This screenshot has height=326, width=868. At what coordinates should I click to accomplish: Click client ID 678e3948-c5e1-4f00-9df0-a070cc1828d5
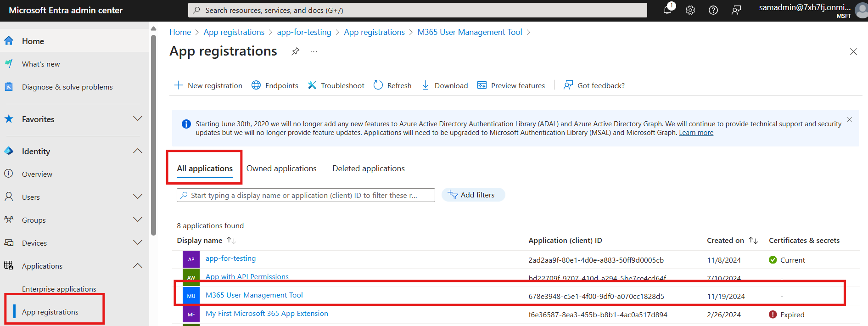pyautogui.click(x=596, y=297)
